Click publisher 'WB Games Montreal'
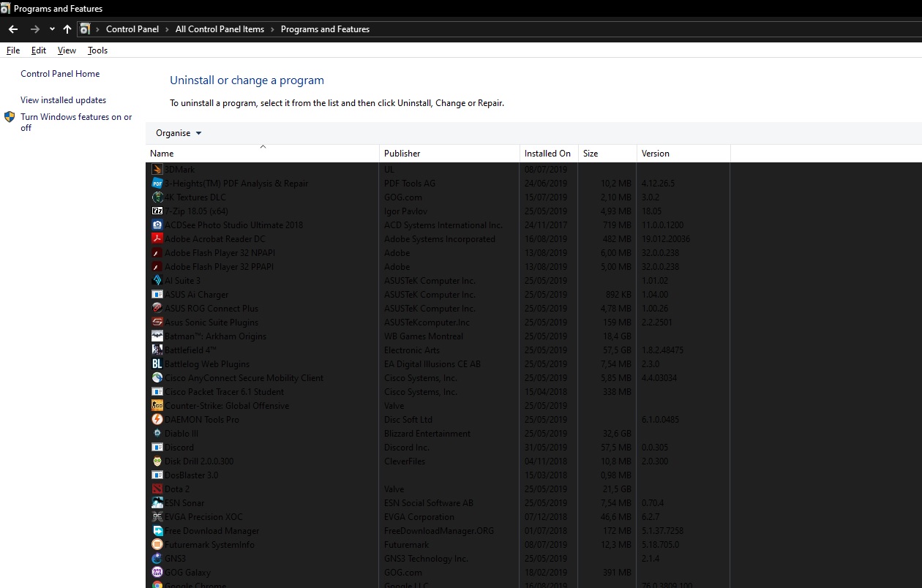This screenshot has width=922, height=588. 424,336
